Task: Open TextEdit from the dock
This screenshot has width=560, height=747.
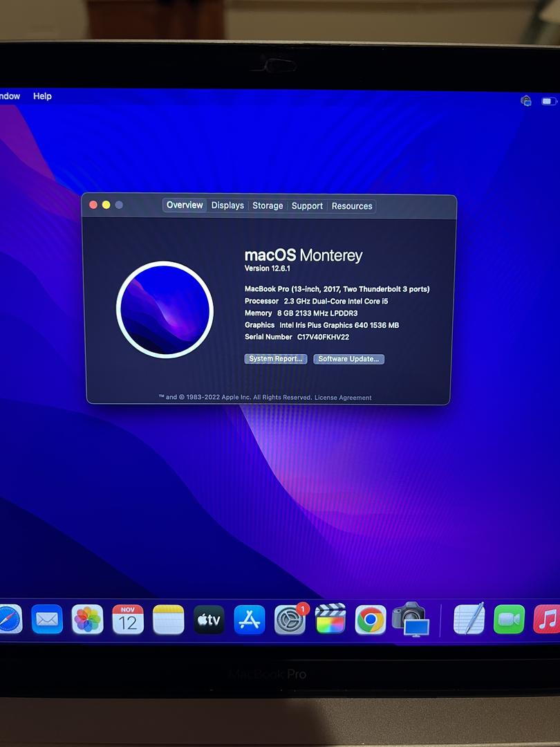Action: [469, 620]
